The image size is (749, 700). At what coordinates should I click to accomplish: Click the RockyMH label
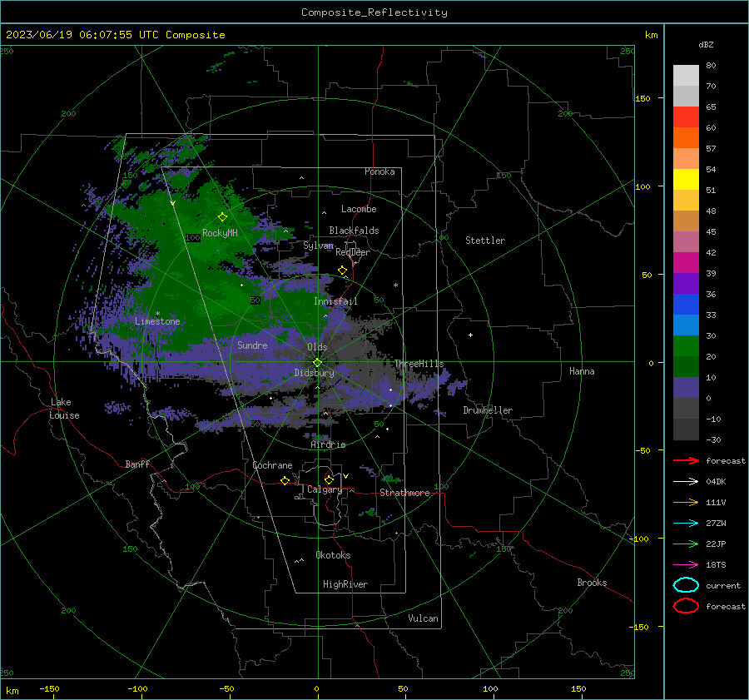click(x=220, y=233)
